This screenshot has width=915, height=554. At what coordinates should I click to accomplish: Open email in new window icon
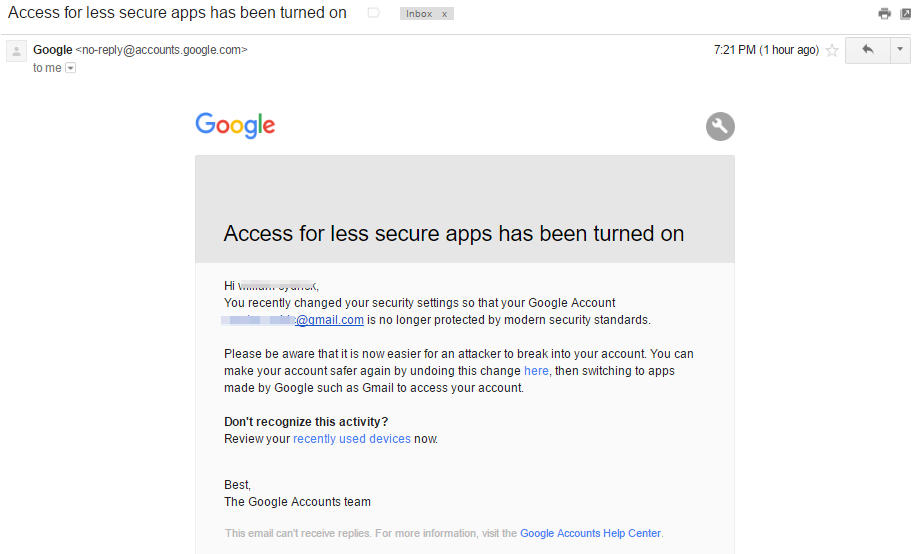[904, 14]
